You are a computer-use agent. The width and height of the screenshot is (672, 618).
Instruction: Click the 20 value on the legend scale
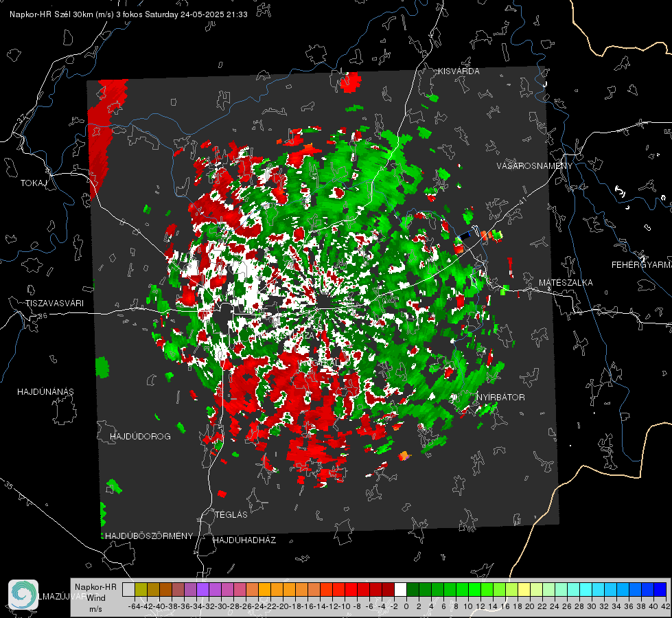530,606
